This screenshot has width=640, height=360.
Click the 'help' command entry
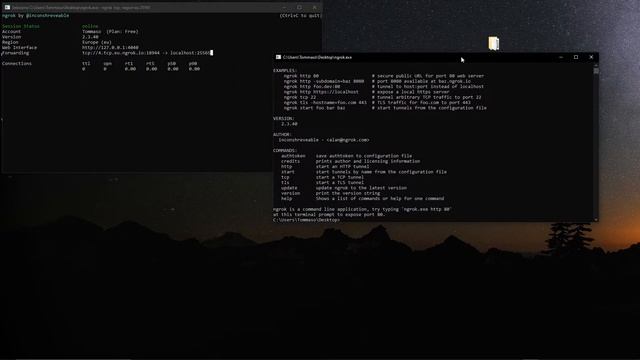(x=287, y=198)
